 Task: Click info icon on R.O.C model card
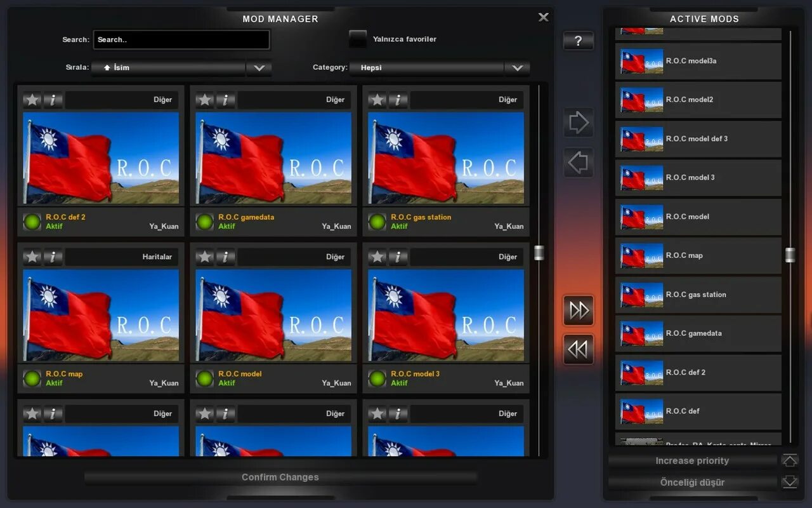tap(225, 257)
